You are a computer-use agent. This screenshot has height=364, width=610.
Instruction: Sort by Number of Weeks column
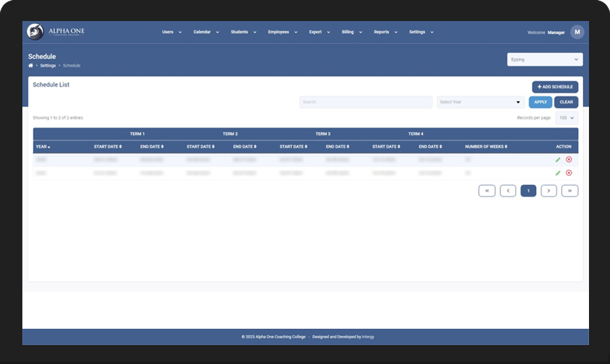pyautogui.click(x=486, y=146)
